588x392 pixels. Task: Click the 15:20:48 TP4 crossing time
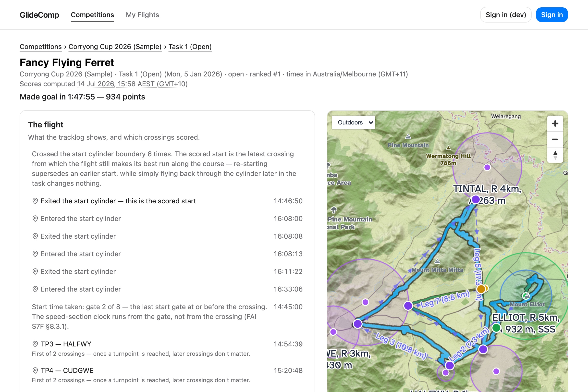coord(288,371)
